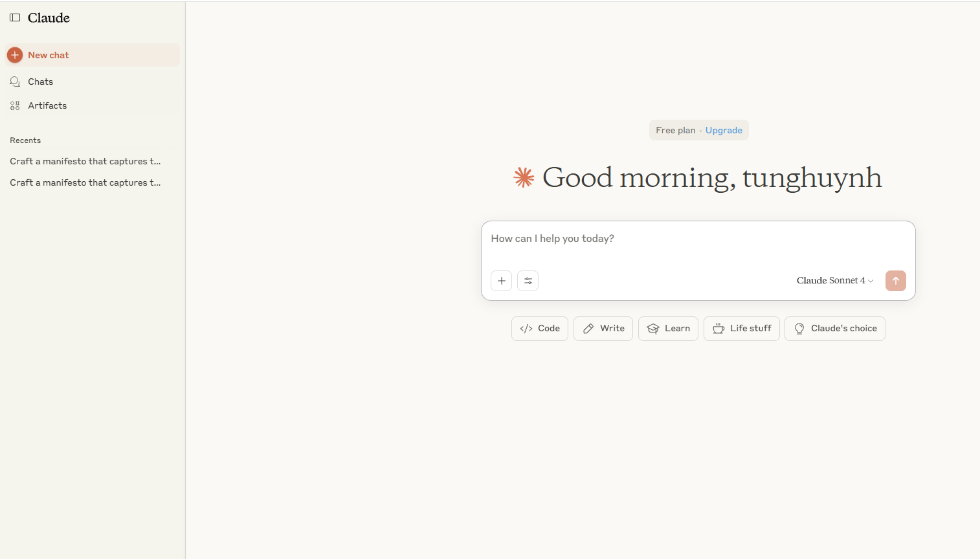980x559 pixels.
Task: Select the Learn suggestion chip
Action: pyautogui.click(x=668, y=329)
